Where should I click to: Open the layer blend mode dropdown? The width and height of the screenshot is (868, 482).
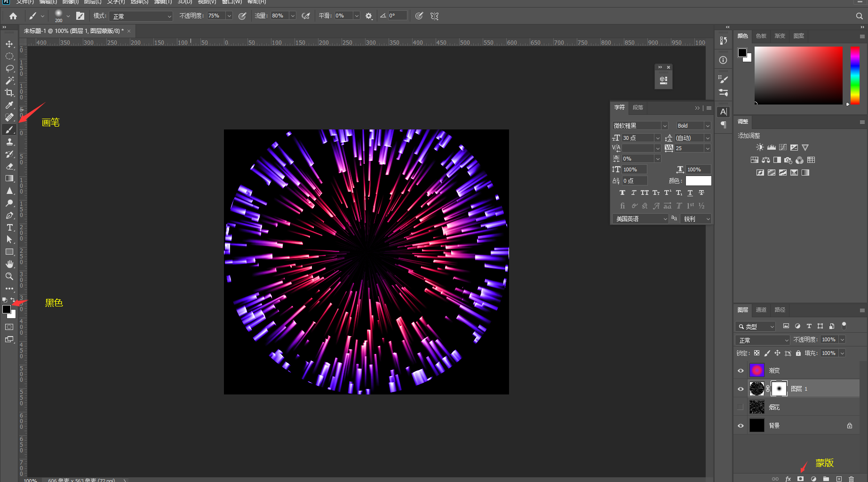click(x=763, y=340)
